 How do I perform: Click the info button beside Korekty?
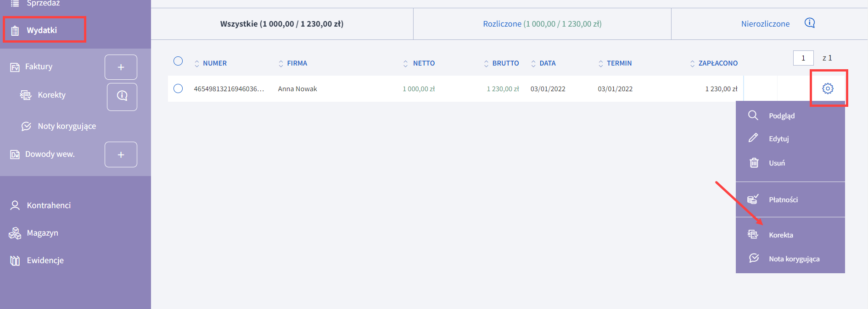122,96
